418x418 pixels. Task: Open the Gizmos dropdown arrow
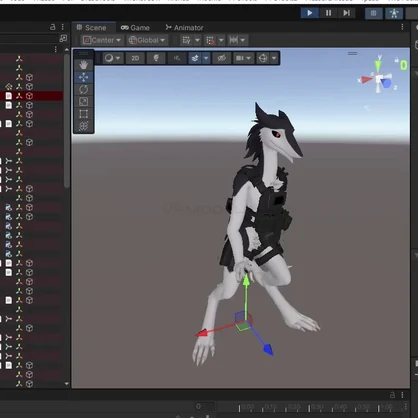click(274, 58)
